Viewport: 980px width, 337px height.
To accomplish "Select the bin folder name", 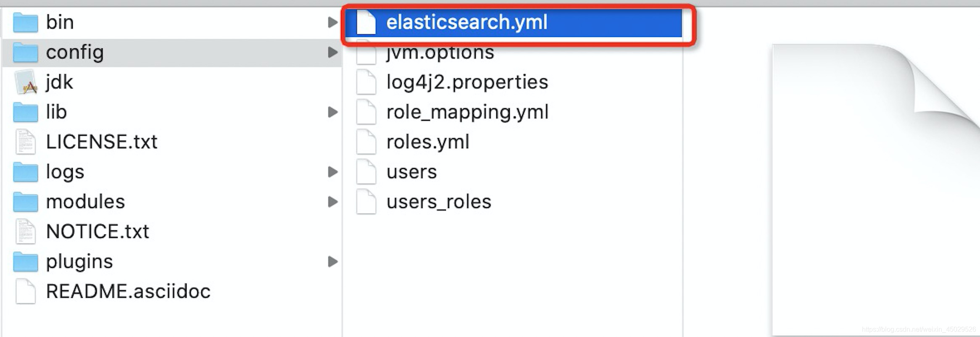I will (x=60, y=22).
